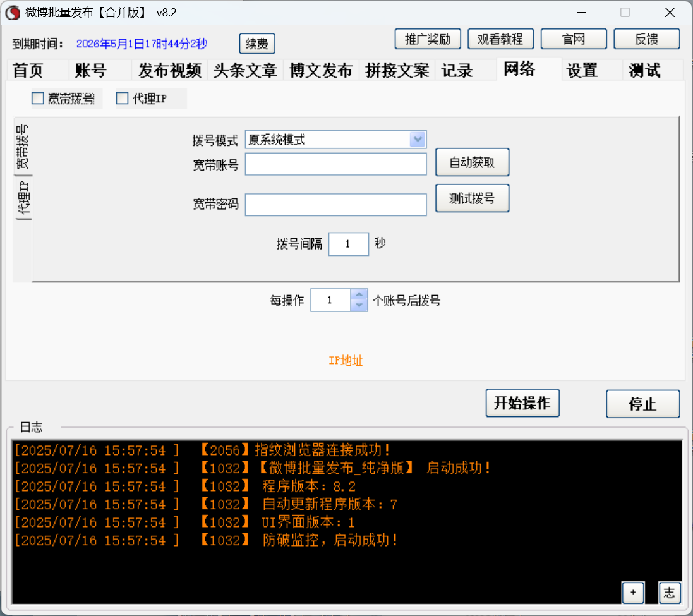The height and width of the screenshot is (616, 693).
Task: Click the 每操作 number field
Action: [330, 300]
